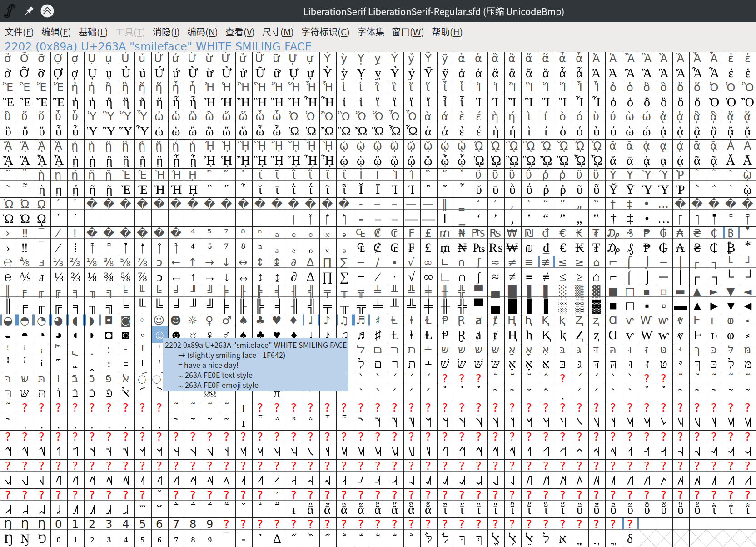
Task: Open the 查看(V) menu
Action: click(240, 32)
